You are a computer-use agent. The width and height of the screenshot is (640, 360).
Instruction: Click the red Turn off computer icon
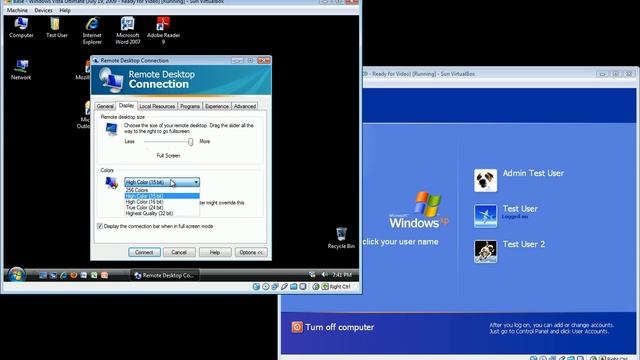(297, 327)
